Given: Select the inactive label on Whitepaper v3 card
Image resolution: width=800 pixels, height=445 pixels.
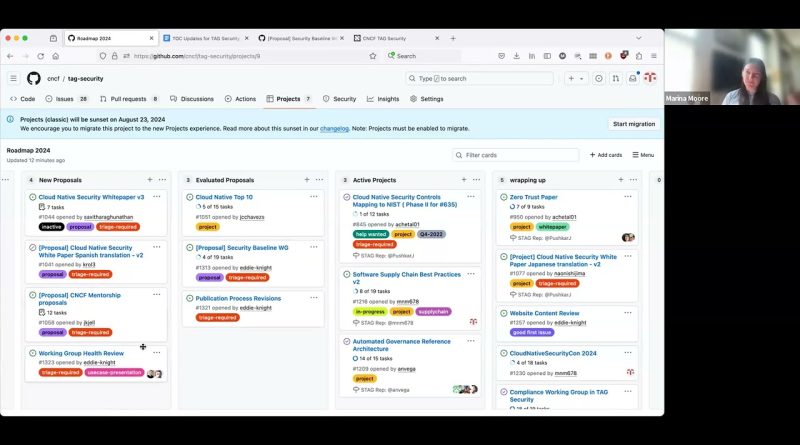Looking at the screenshot, I should pos(51,227).
